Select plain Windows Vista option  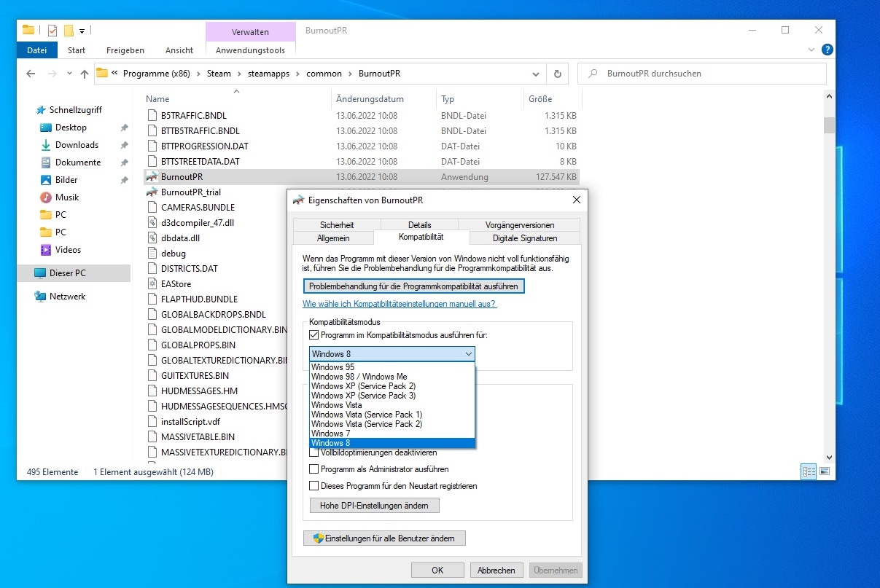(392, 405)
